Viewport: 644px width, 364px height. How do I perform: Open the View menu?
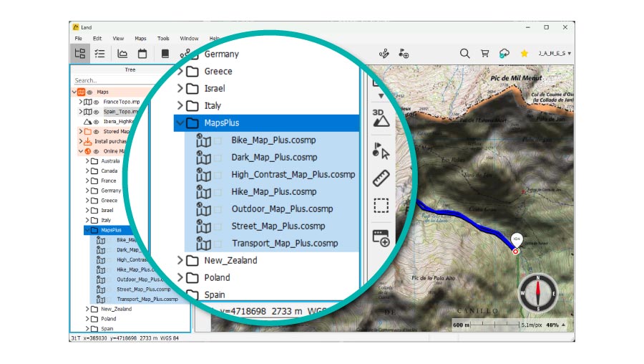click(x=118, y=38)
